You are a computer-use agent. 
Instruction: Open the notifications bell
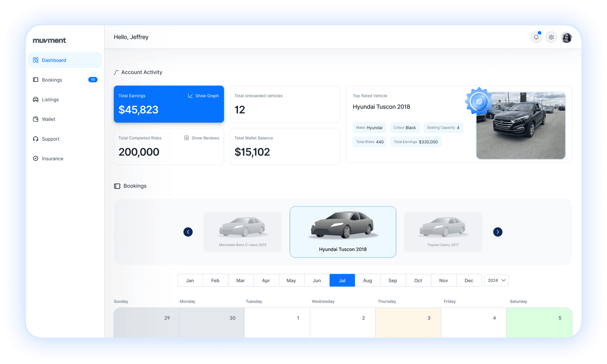[x=536, y=37]
